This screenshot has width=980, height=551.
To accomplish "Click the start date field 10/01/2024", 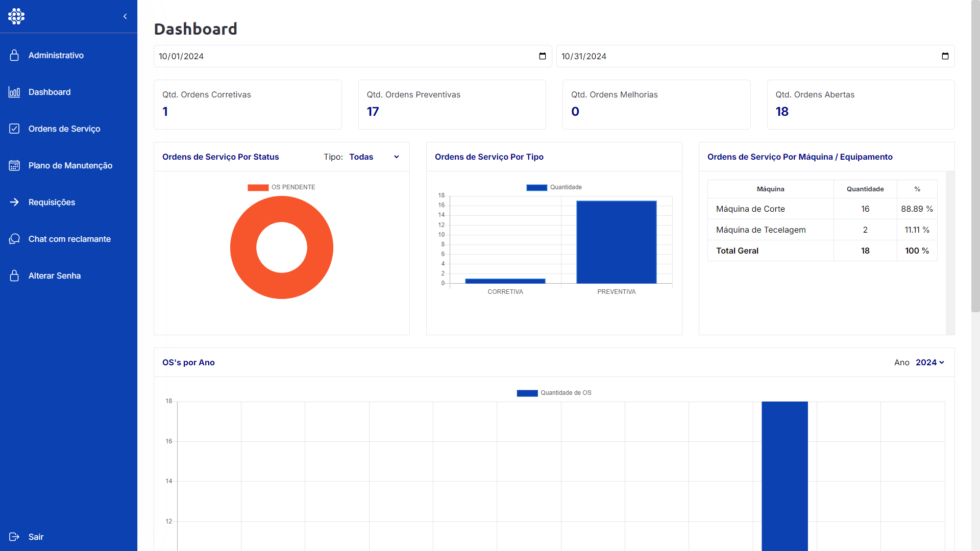I will tap(353, 56).
